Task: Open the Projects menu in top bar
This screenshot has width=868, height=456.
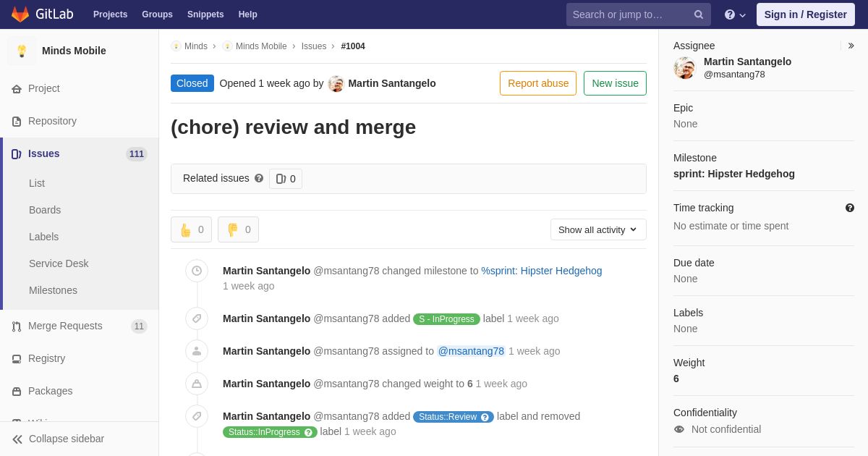Action: 111,14
